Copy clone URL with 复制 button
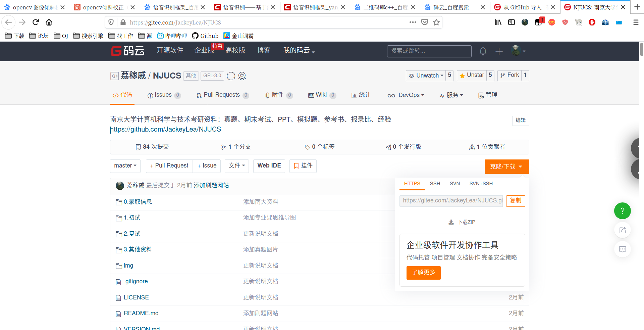This screenshot has height=330, width=644. 516,201
